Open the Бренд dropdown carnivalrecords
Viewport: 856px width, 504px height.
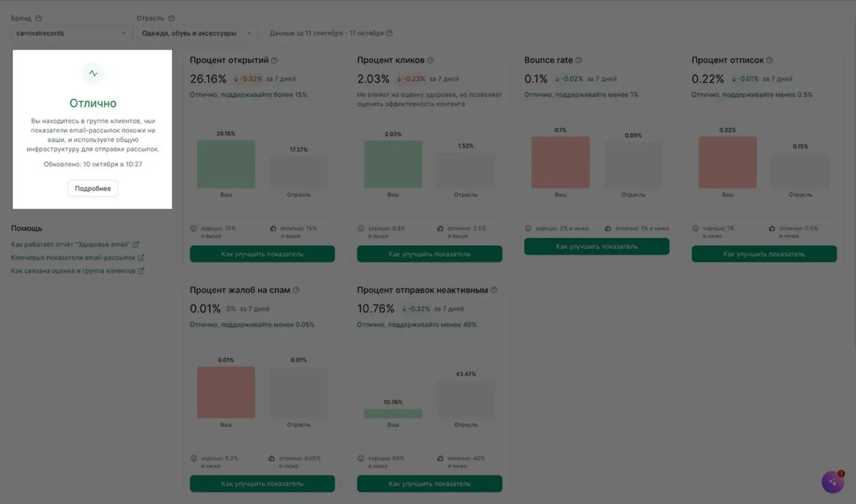71,33
